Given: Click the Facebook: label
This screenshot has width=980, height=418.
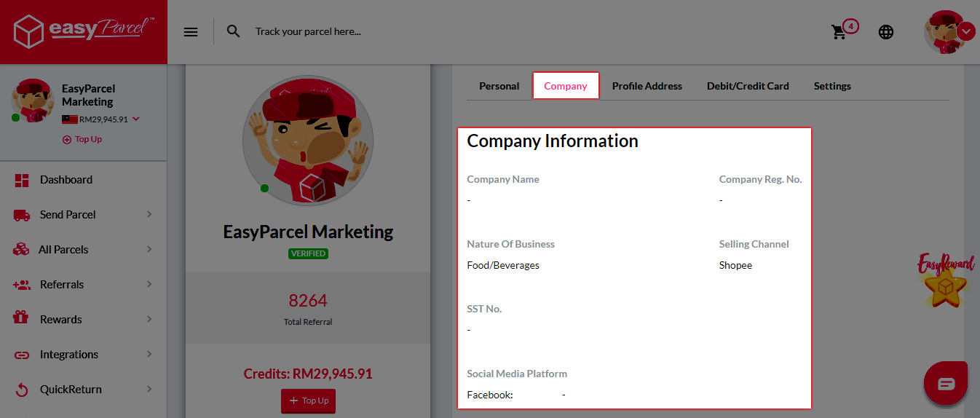Looking at the screenshot, I should (x=490, y=395).
